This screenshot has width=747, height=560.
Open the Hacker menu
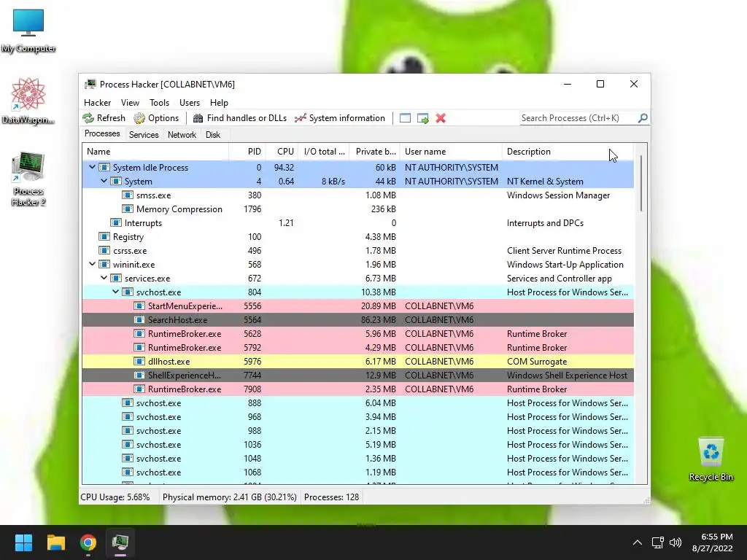[97, 102]
